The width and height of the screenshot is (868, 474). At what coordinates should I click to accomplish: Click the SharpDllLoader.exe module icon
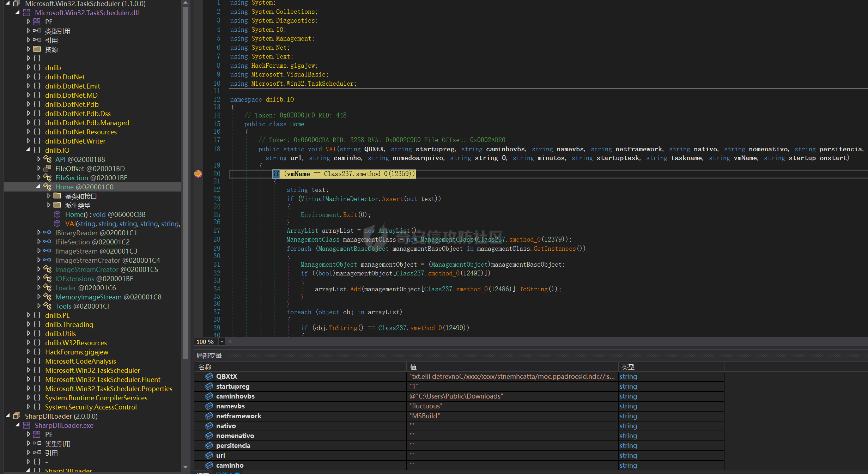click(x=27, y=425)
